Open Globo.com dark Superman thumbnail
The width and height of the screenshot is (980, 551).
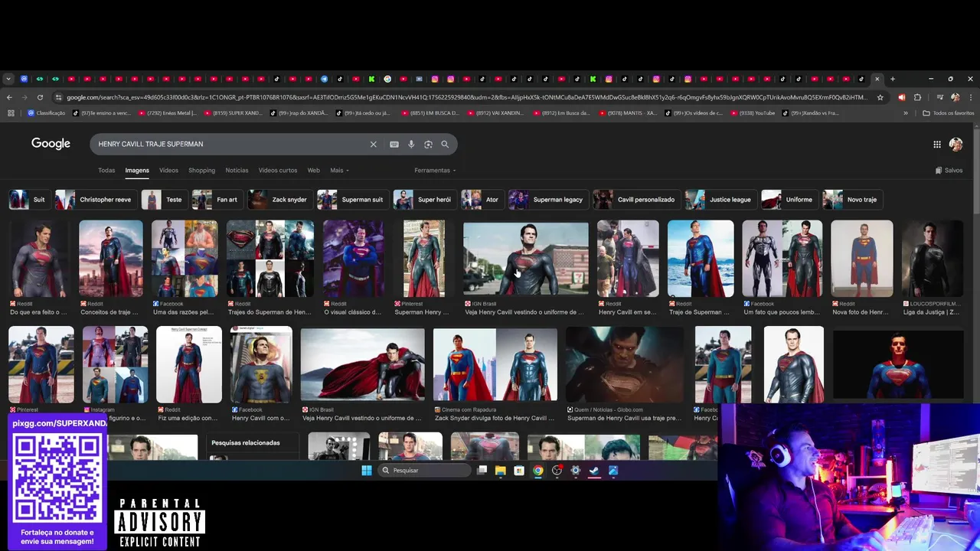(625, 365)
